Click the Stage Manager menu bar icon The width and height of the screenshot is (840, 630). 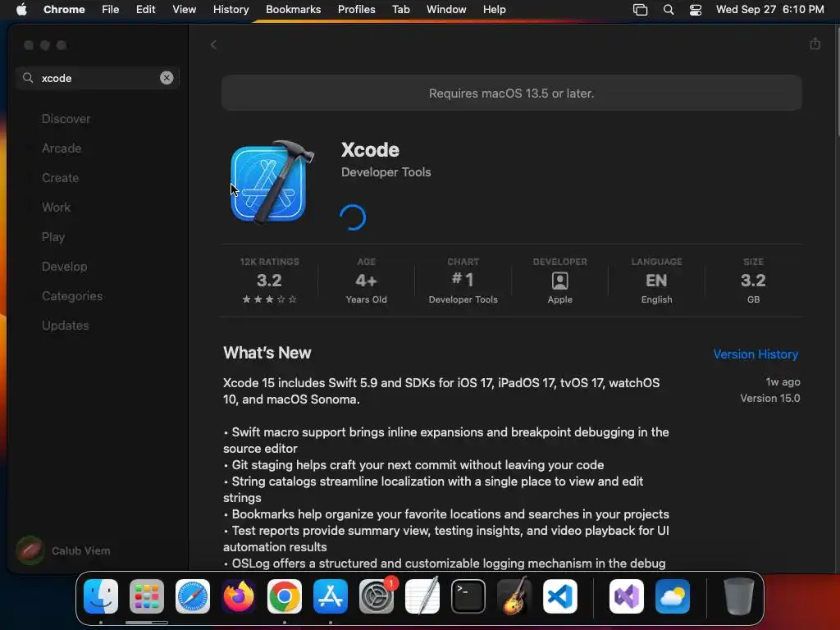[640, 10]
